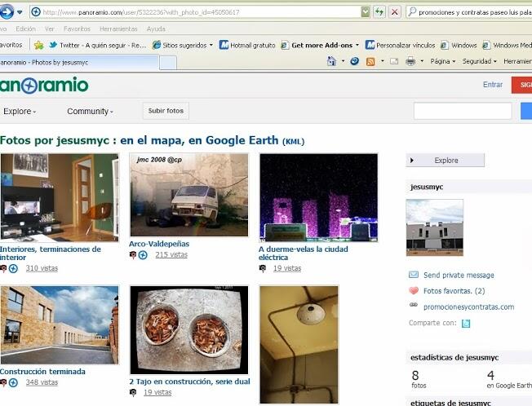Click the 215 vistas link
Viewport: 532px width, 406px height.
[x=171, y=254]
